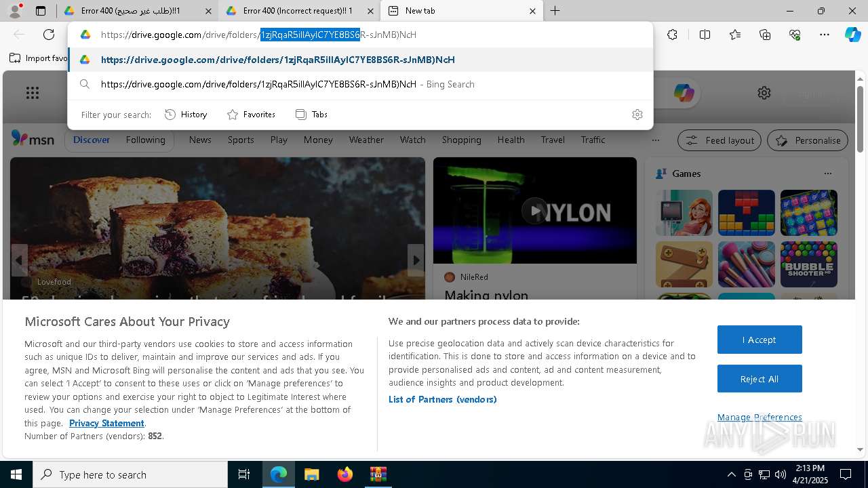
Task: Play the Making nylon video
Action: pyautogui.click(x=534, y=211)
